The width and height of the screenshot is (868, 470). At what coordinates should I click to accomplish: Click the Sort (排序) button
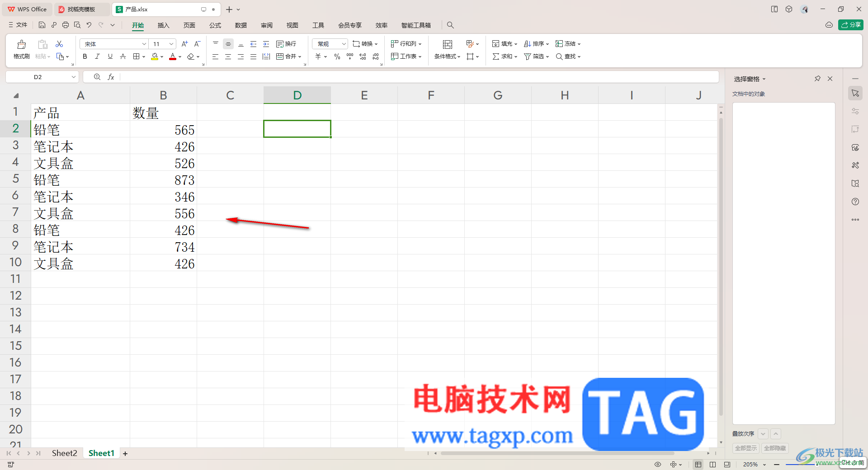(536, 44)
